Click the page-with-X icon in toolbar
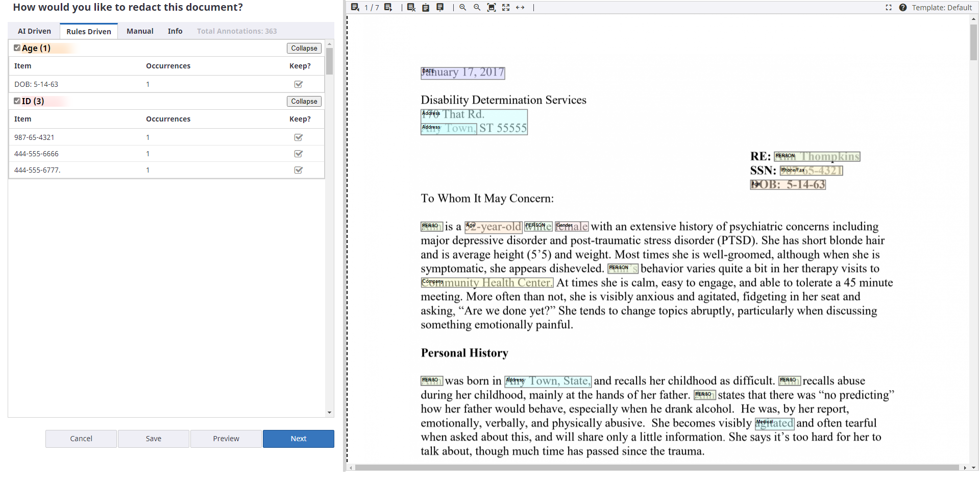This screenshot has width=980, height=482. (411, 7)
